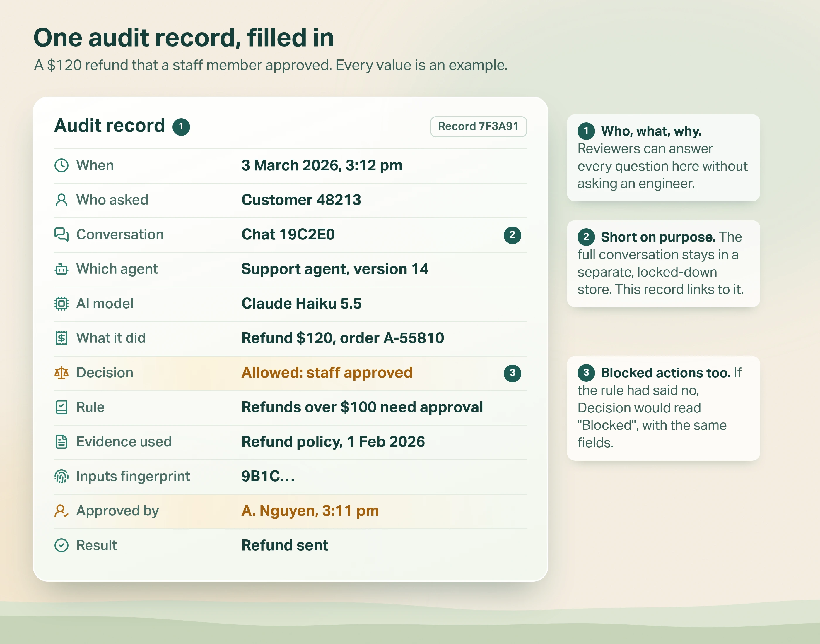This screenshot has height=644, width=820.
Task: Click the robot icon beside Which agent
Action: (x=61, y=269)
